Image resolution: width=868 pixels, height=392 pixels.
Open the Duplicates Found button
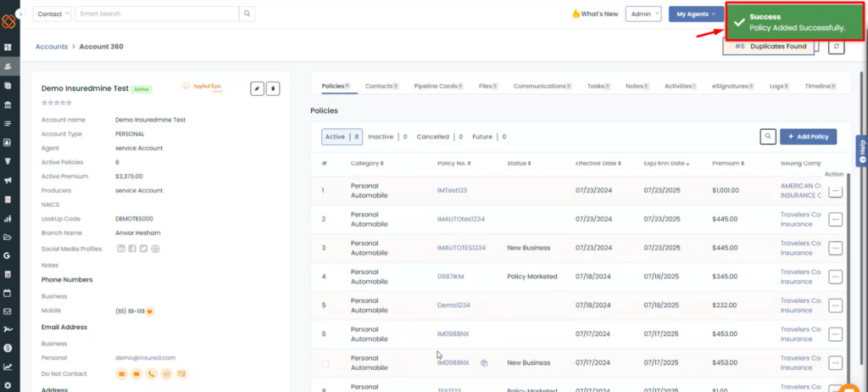770,47
